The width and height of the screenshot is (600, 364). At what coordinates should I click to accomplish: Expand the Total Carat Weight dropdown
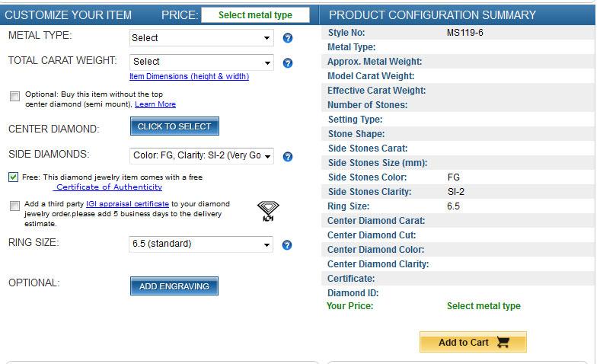coord(201,62)
